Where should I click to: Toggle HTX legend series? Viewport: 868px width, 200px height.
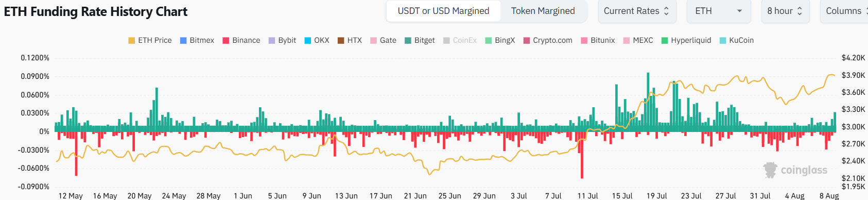pyautogui.click(x=350, y=40)
